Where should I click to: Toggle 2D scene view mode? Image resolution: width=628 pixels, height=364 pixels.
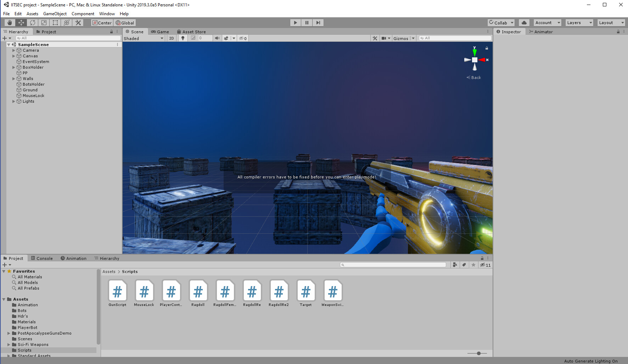pyautogui.click(x=171, y=38)
